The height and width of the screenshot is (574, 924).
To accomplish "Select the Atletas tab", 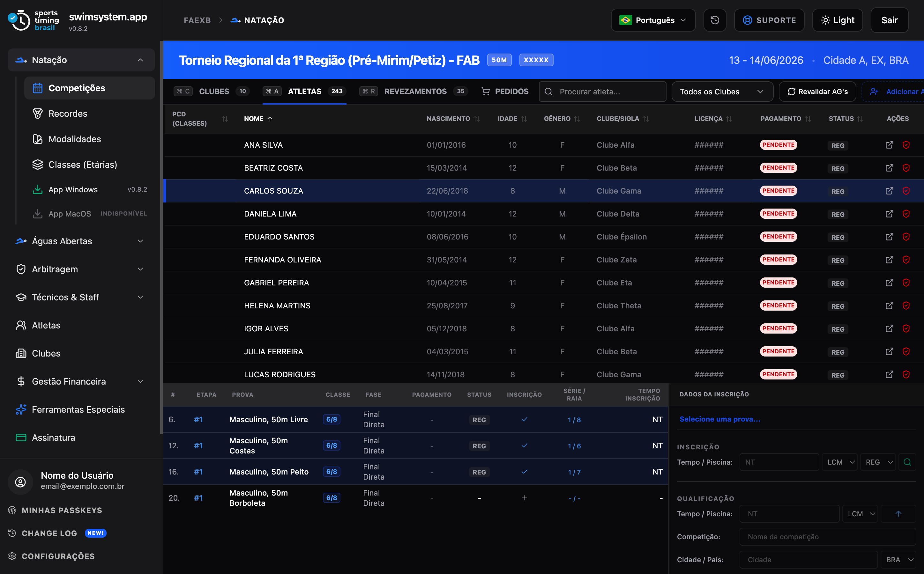I will pos(304,92).
